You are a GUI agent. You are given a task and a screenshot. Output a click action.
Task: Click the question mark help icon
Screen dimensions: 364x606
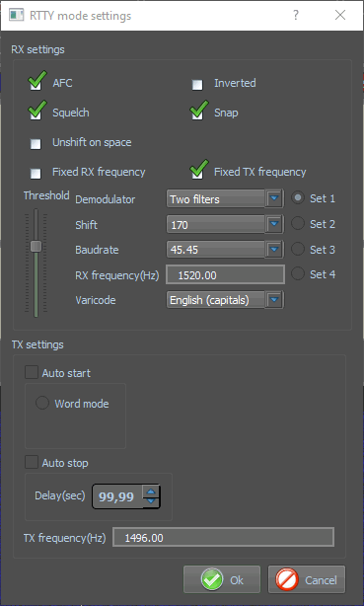[x=296, y=15]
